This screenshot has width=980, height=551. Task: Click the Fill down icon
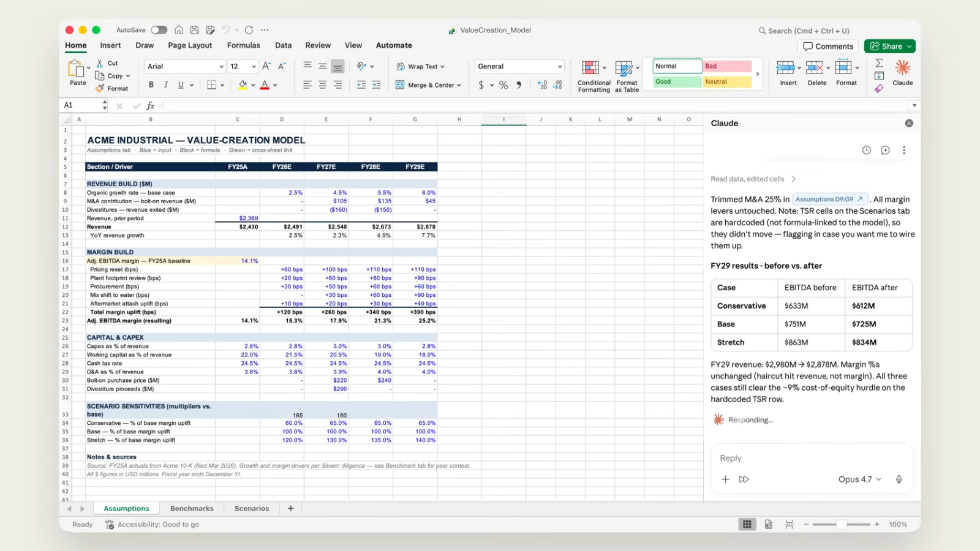click(x=879, y=76)
